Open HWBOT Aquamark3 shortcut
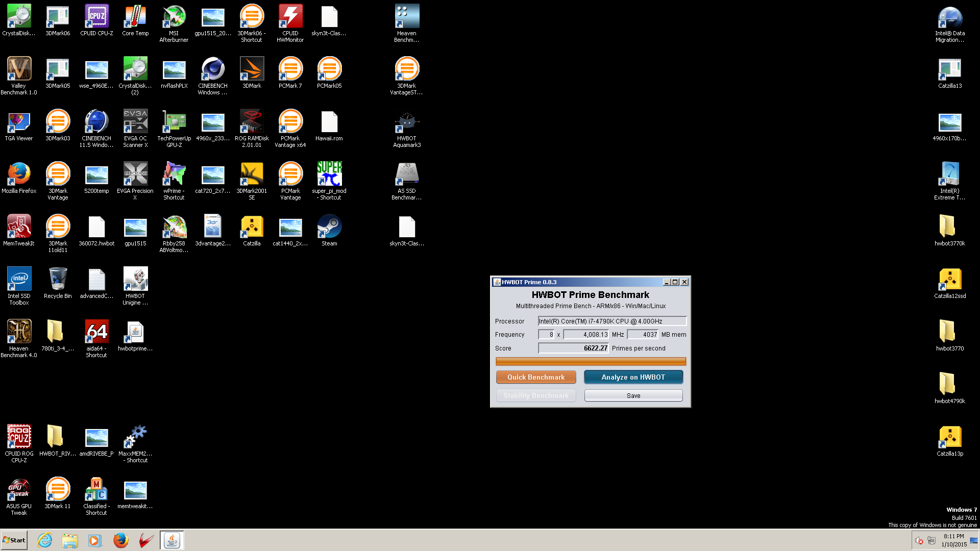 tap(407, 129)
